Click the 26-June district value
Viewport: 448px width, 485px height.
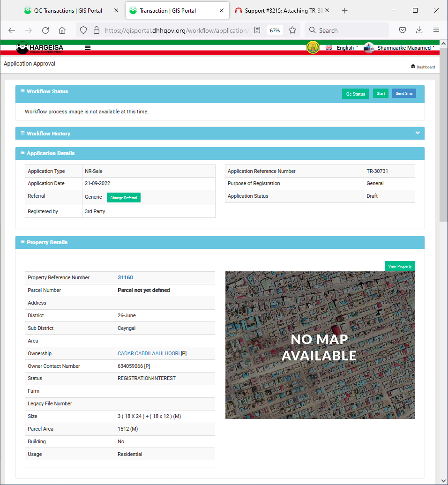[127, 315]
